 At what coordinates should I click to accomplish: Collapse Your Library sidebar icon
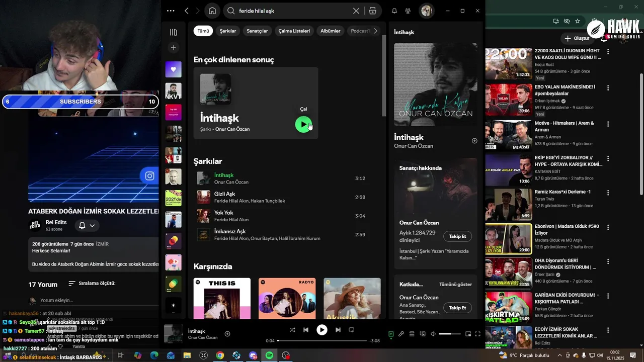coord(174,32)
